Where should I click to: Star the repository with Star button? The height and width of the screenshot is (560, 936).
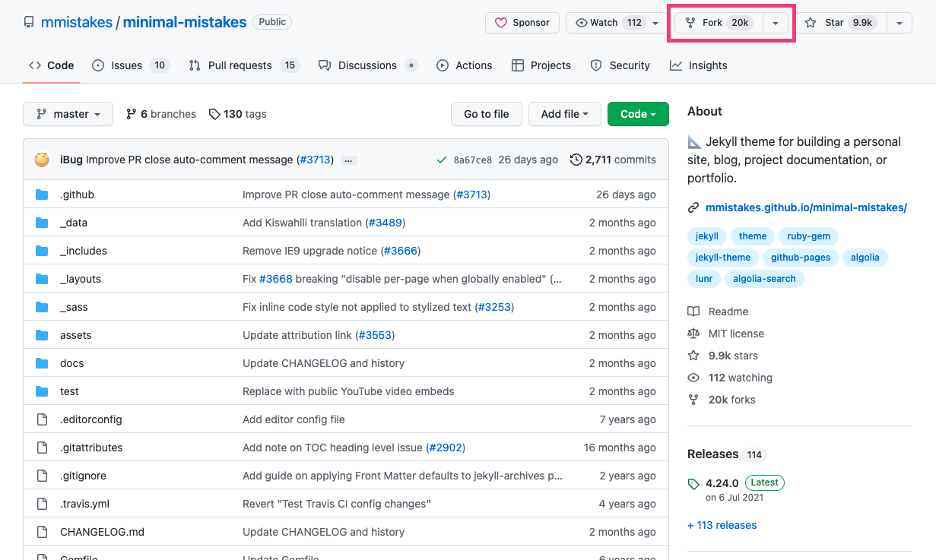click(841, 23)
